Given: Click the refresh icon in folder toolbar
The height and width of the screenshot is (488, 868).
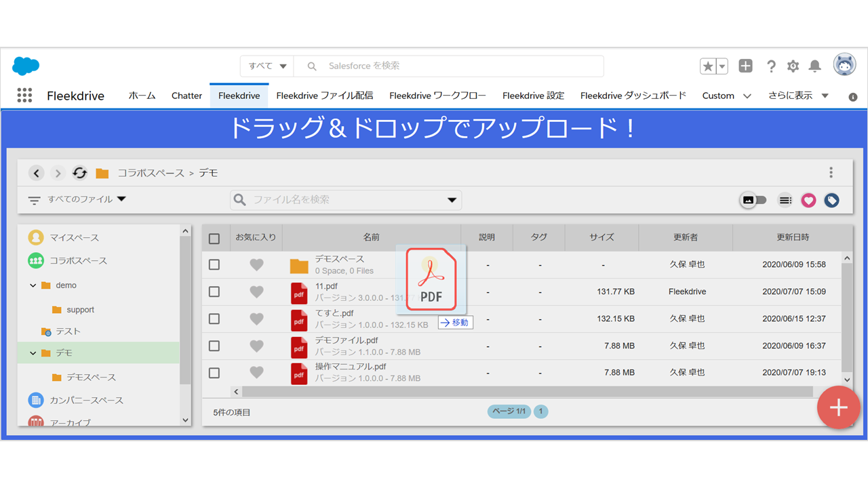Looking at the screenshot, I should pos(79,173).
